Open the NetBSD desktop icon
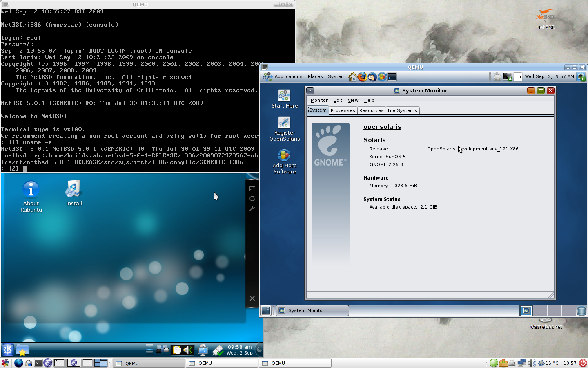Viewport: 588px width, 368px height. tap(546, 19)
